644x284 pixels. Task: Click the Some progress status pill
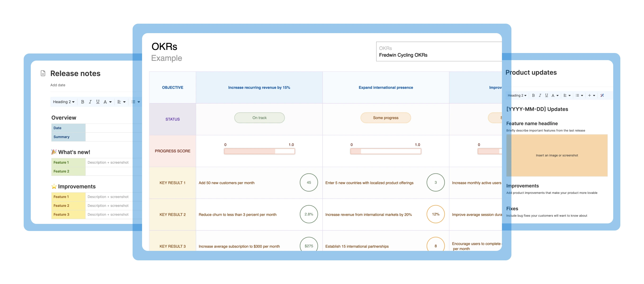[385, 118]
